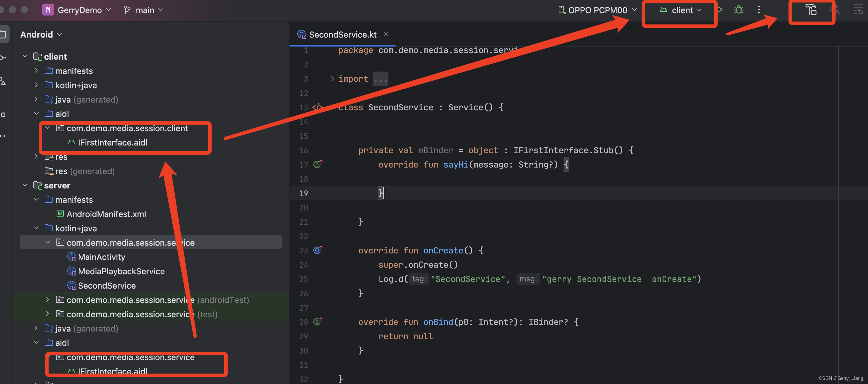Click the collapsed import ellipsis placeholder

[x=380, y=78]
